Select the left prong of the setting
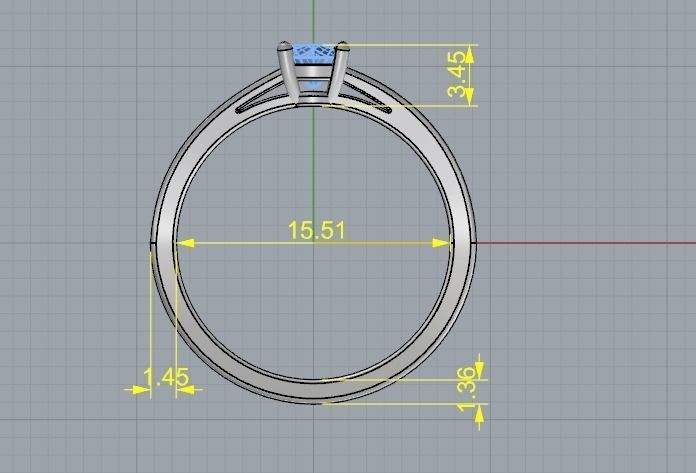696x473 pixels. pyautogui.click(x=289, y=70)
